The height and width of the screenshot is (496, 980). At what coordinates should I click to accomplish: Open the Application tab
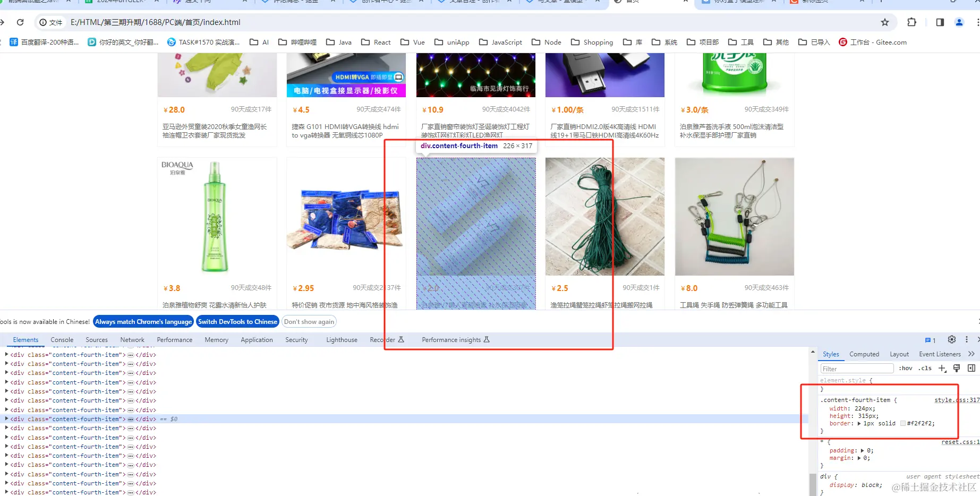pos(257,340)
